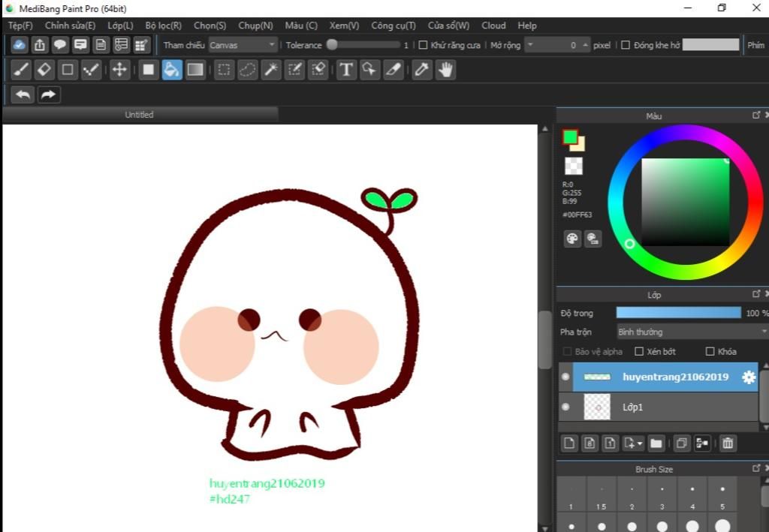Click the Undo arrow
769x532 pixels.
click(x=23, y=95)
